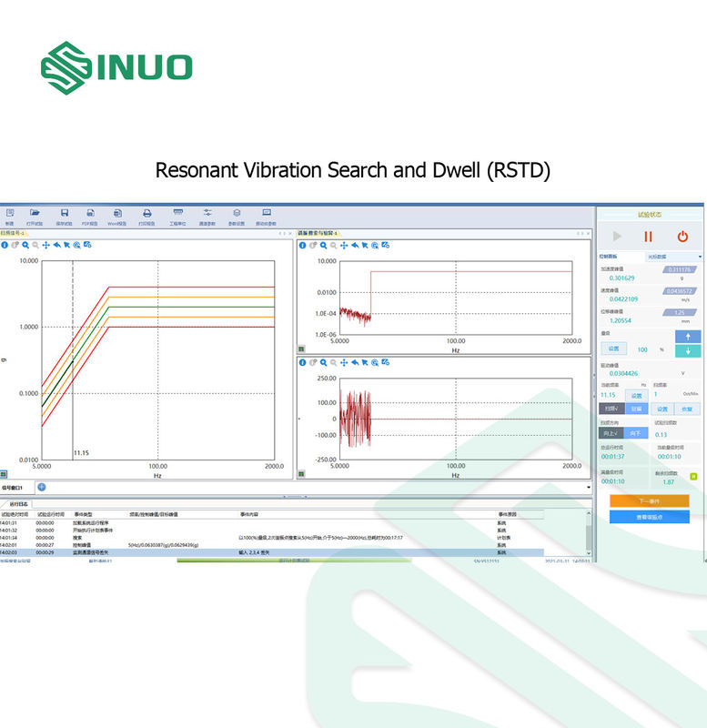Click the Print Report printer icon

(146, 213)
